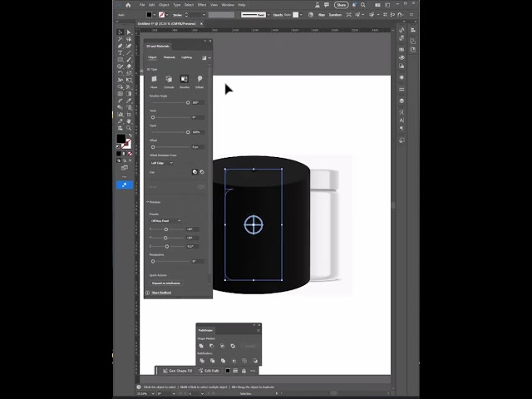
Task: Click the Divide icon in Pathfinder
Action: pos(202,361)
